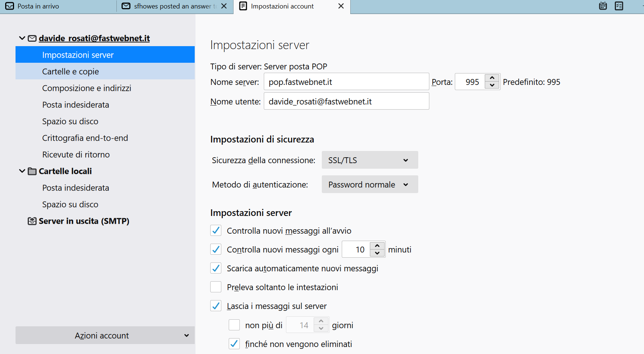Open the tasks icon in the tab bar
Screen dimensions: 644x354
(619, 6)
